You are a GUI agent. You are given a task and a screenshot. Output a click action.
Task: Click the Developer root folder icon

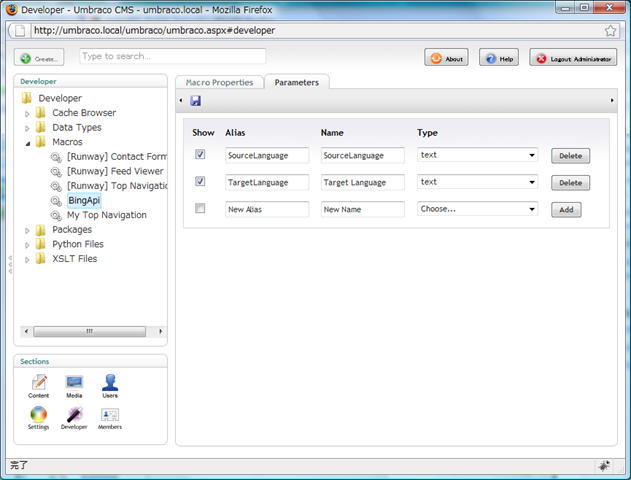click(x=27, y=98)
